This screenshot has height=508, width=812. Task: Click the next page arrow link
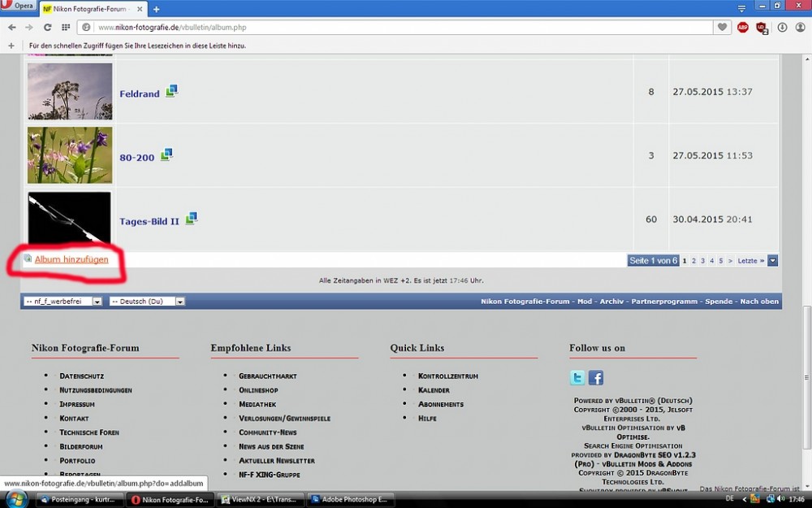pyautogui.click(x=730, y=261)
